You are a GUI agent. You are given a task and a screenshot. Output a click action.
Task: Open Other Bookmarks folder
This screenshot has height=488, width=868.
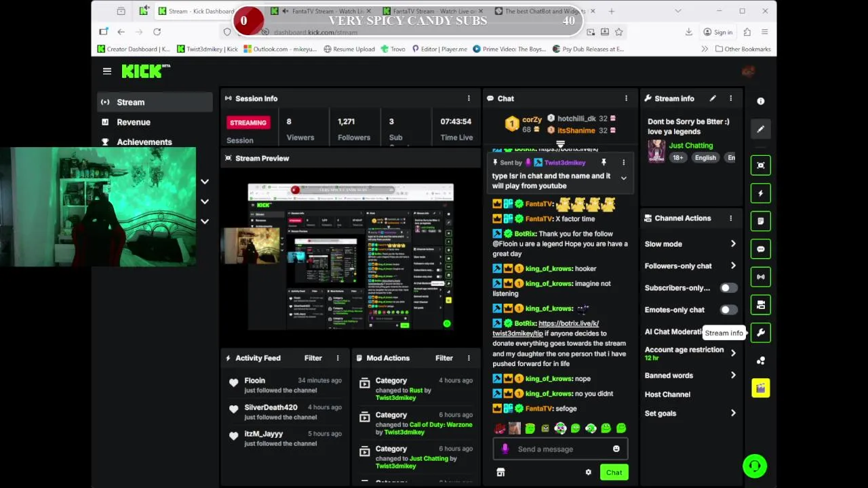click(x=743, y=49)
